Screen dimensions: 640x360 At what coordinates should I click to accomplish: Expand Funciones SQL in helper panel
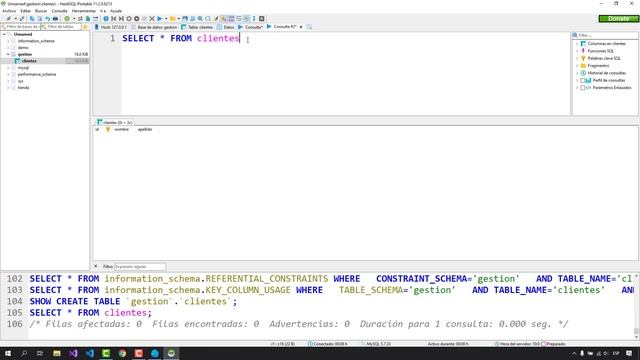tap(577, 51)
